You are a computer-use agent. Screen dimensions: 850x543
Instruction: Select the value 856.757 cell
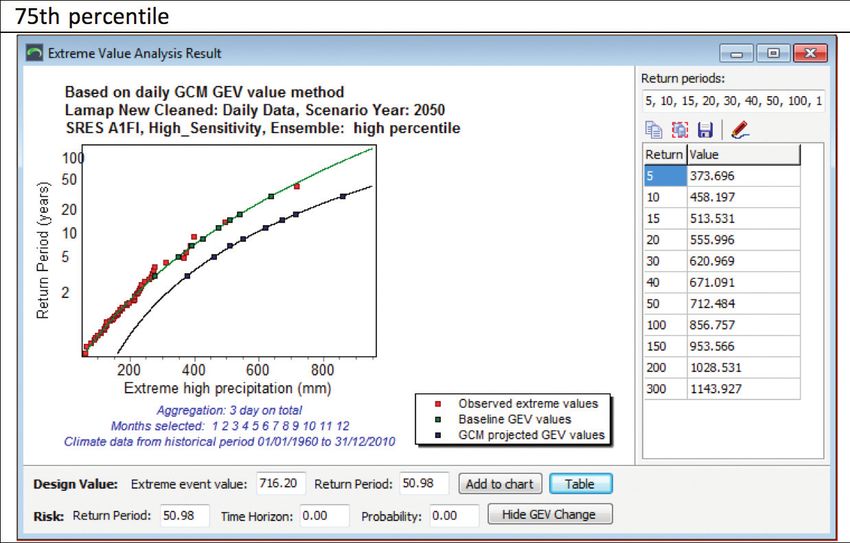coord(744,325)
